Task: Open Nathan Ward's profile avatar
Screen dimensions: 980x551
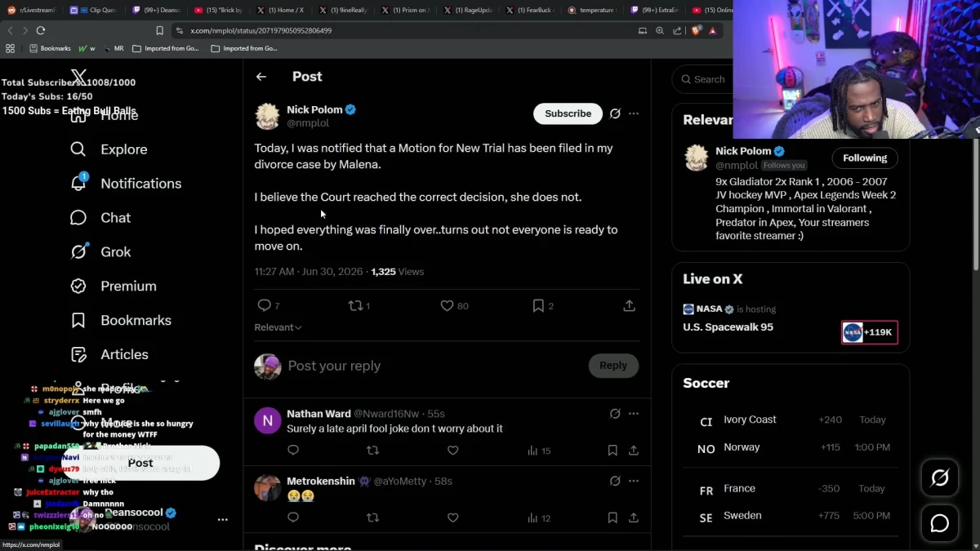Action: pos(267,421)
